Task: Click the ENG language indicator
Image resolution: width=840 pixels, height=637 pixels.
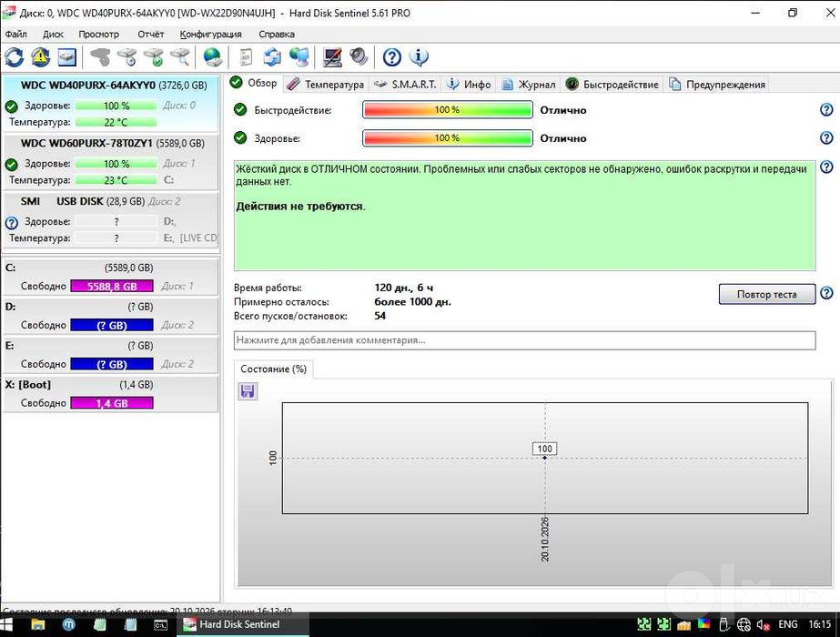Action: (787, 624)
